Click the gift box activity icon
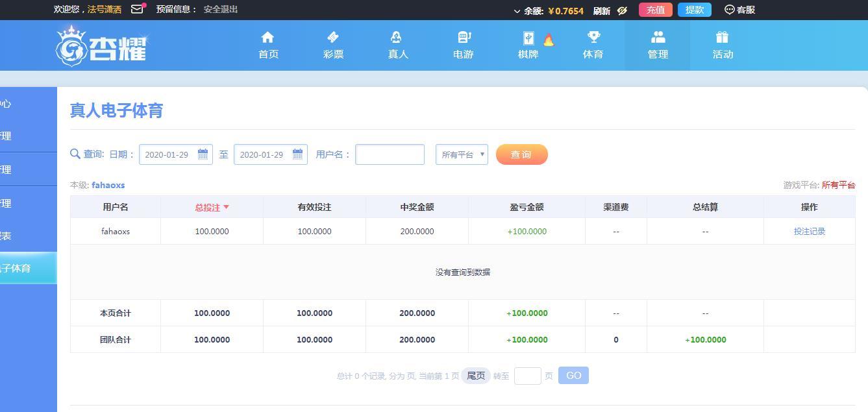Screen dimensions: 868x412 point(722,37)
